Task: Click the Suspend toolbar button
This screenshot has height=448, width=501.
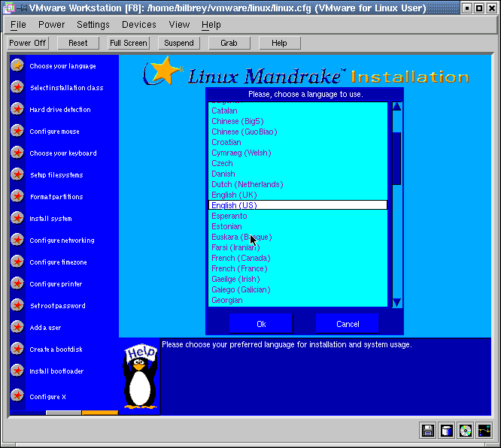Action: click(179, 43)
